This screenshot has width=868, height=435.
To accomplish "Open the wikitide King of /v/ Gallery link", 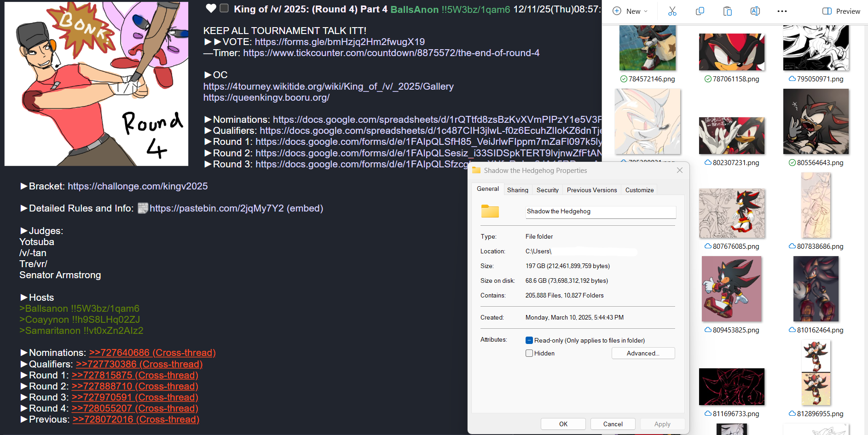I will (x=329, y=86).
